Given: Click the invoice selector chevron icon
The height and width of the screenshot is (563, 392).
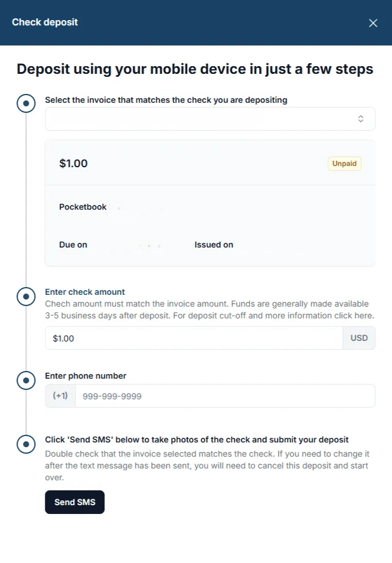Looking at the screenshot, I should (x=361, y=118).
